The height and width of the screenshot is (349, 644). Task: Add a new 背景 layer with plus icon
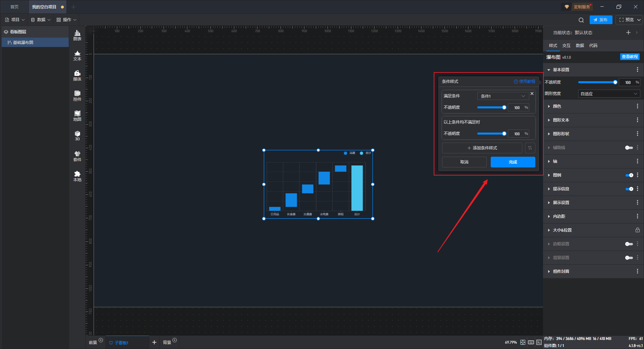pyautogui.click(x=174, y=340)
